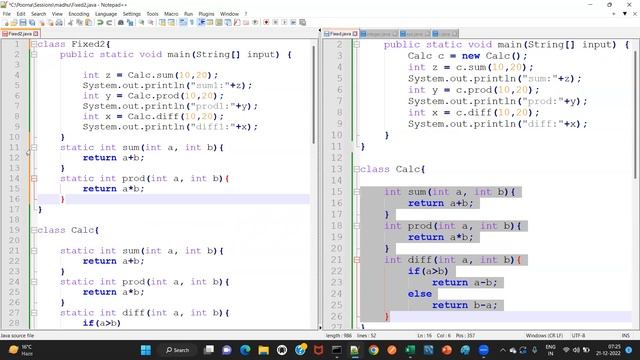Close the active tab in right pane

tap(355, 34)
